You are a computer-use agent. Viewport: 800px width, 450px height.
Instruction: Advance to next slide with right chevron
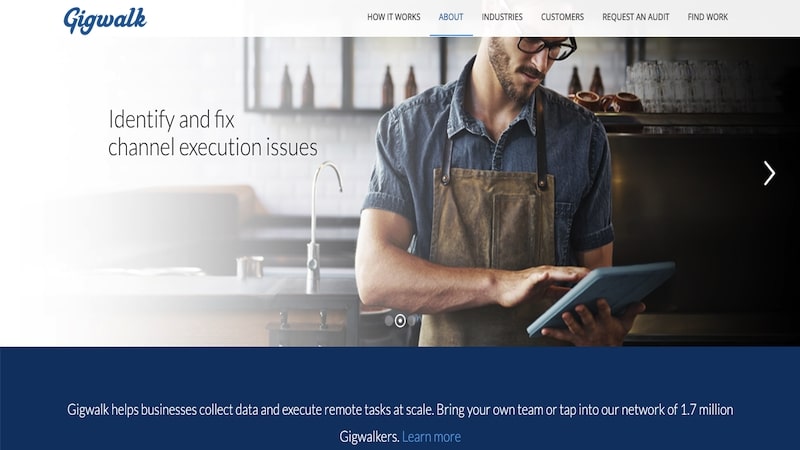[x=769, y=173]
